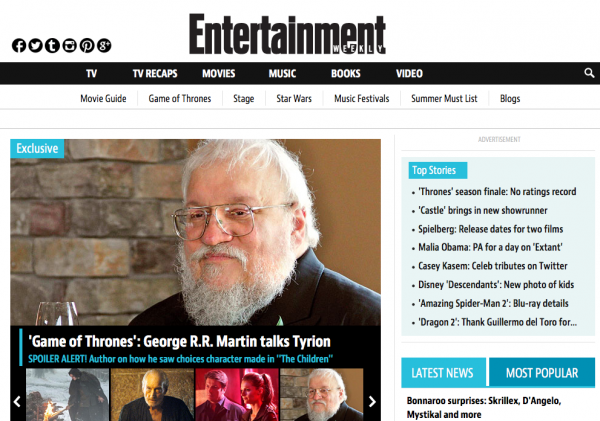Read 'Thrones' season finale ratings story

497,192
